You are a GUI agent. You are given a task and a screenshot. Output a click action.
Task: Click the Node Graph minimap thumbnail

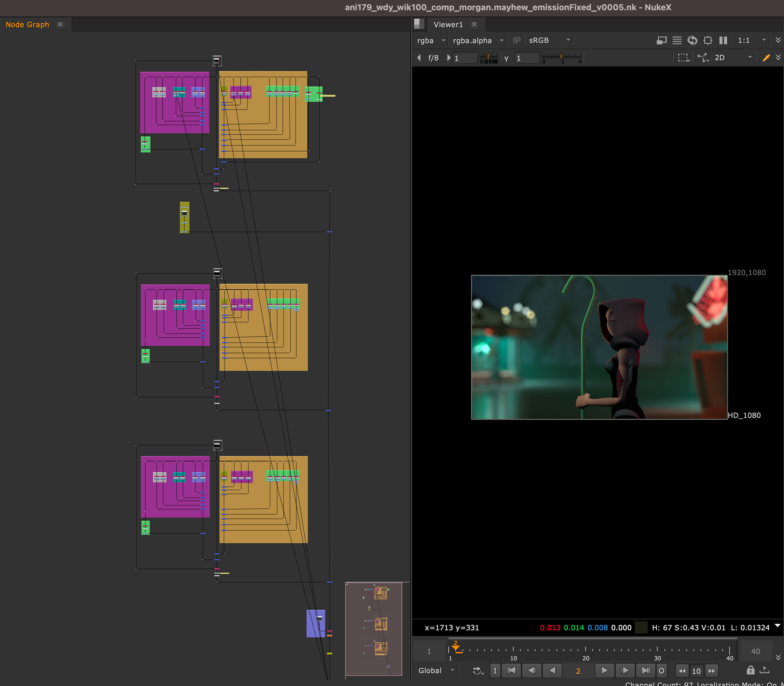coord(374,629)
